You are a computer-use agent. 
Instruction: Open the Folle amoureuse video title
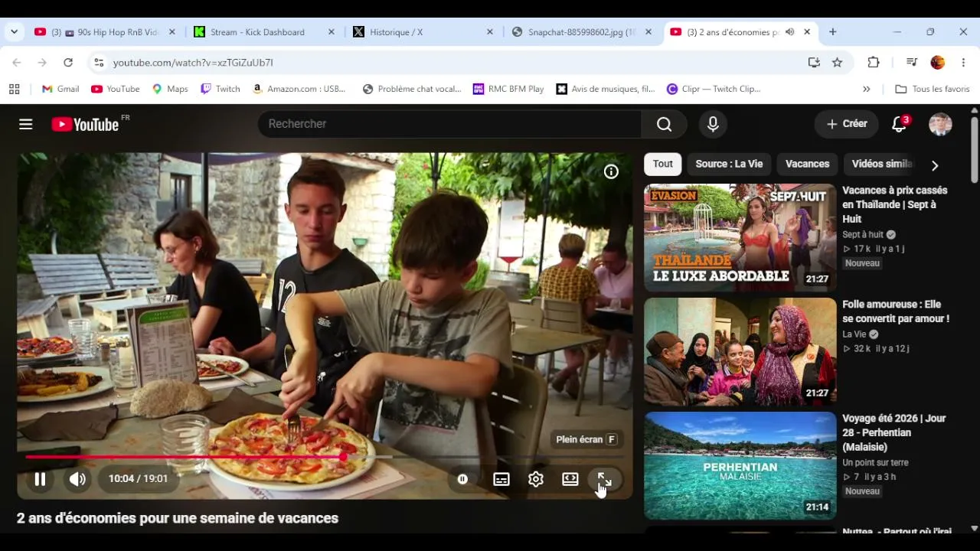pos(896,311)
